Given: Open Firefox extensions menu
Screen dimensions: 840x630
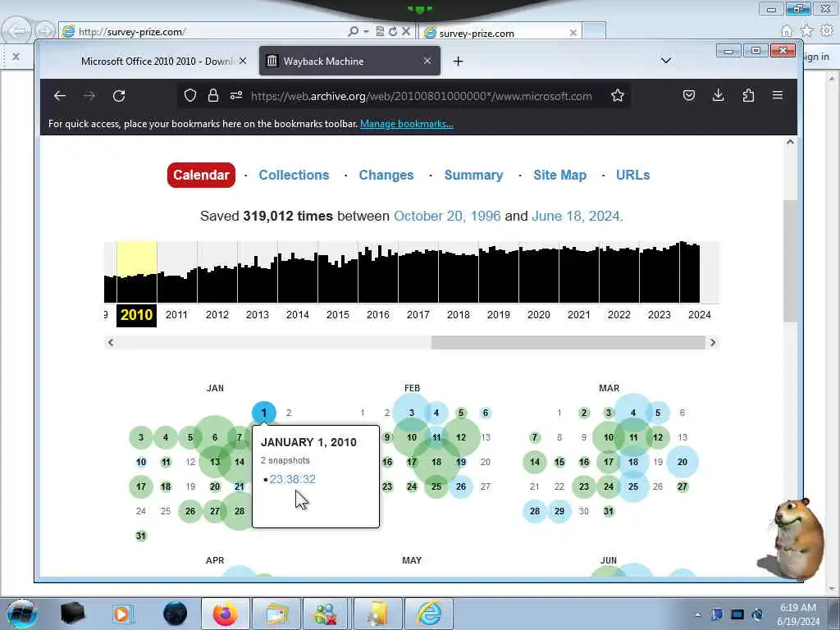Looking at the screenshot, I should [x=748, y=95].
